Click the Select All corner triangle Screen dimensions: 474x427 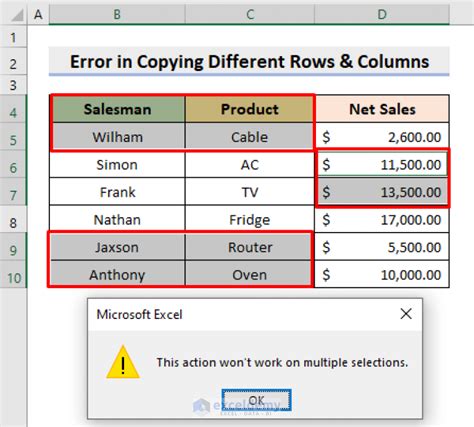click(x=16, y=15)
